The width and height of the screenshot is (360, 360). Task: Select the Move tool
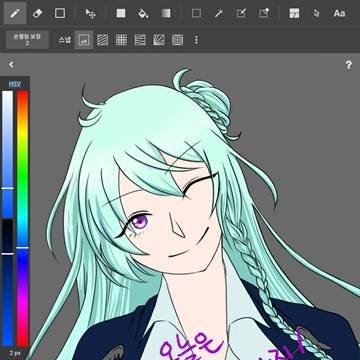(x=90, y=13)
